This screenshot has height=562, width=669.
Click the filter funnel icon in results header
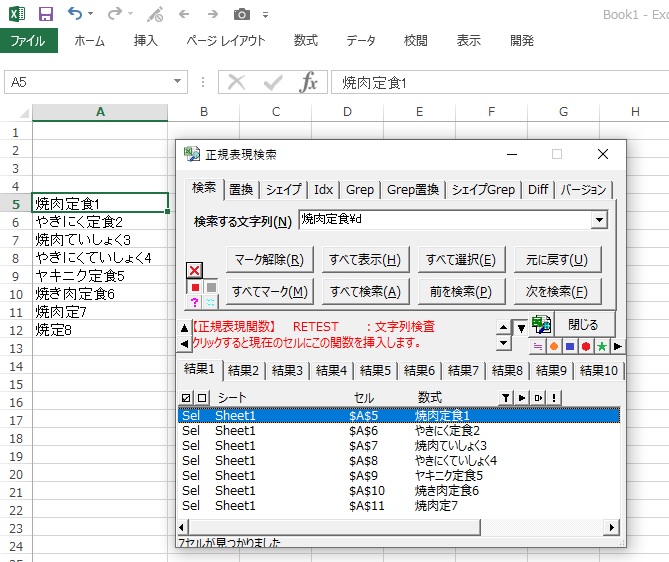506,398
